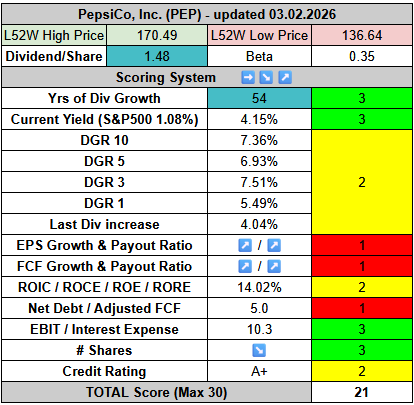414x405 pixels.
Task: Click the down-right arrow icon in Scoring System header
Action: [x=266, y=78]
